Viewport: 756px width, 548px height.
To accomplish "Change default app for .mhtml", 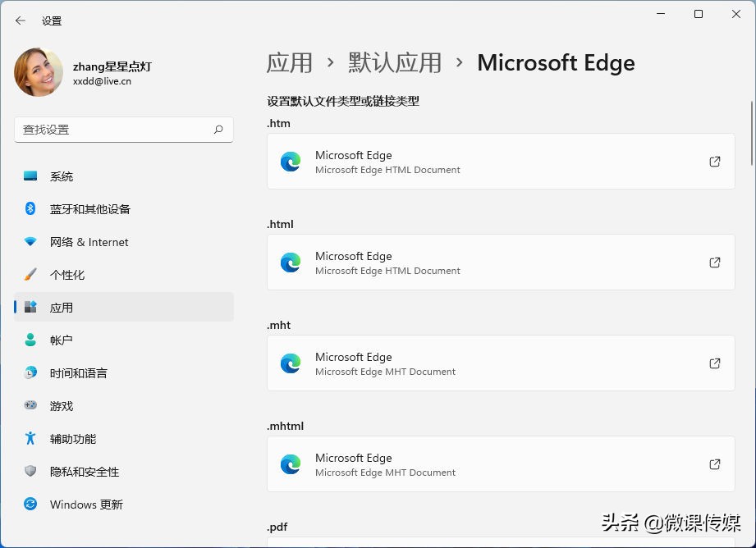I will click(x=501, y=464).
